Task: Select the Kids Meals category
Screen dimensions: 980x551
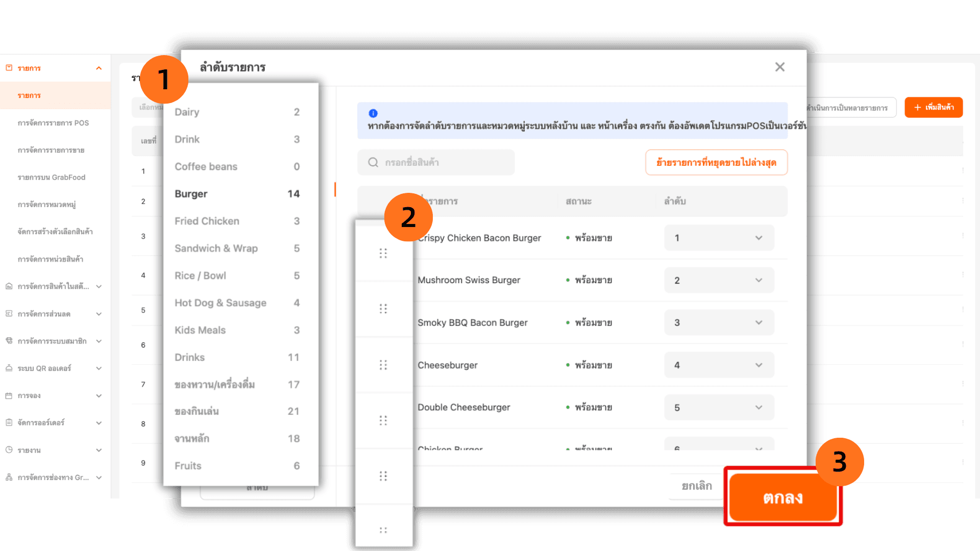Action: pos(237,330)
